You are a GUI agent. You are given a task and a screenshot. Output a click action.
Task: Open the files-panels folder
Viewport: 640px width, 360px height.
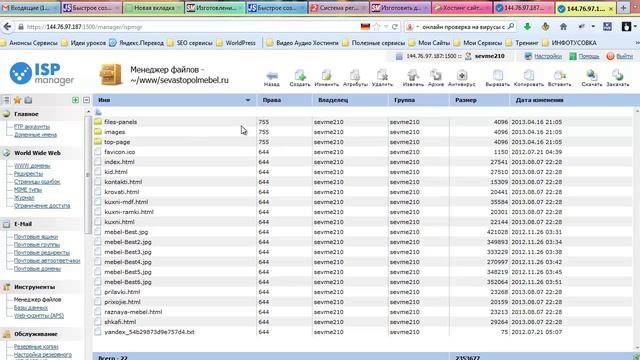point(120,122)
